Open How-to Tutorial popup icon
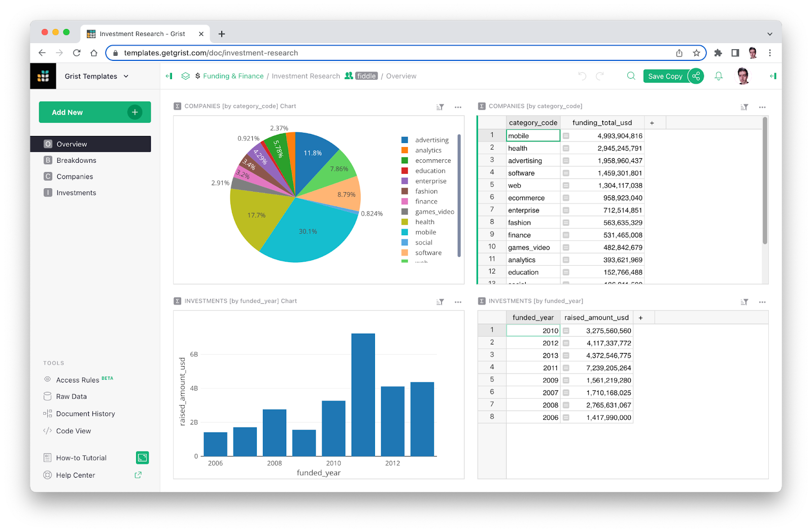 142,458
